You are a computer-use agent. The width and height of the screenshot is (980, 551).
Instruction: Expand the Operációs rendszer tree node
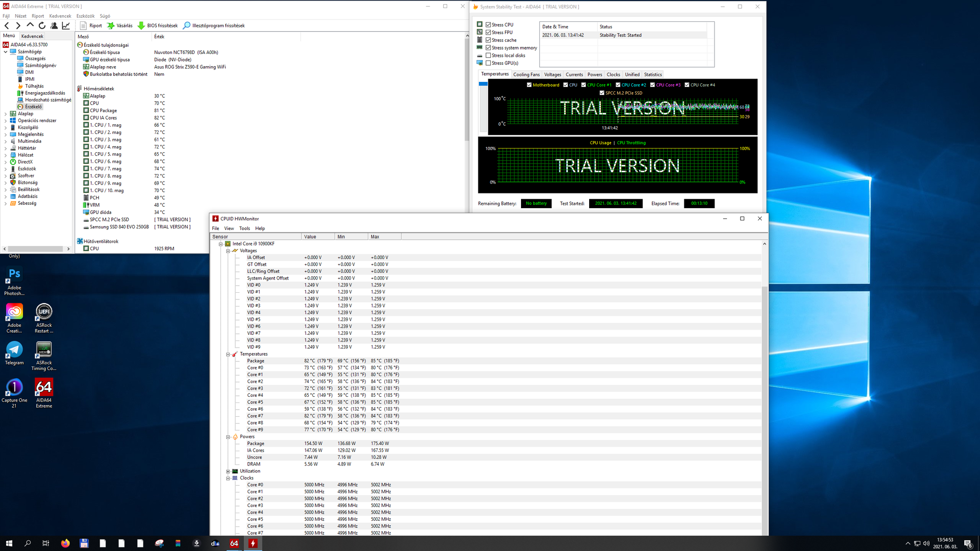[x=6, y=121]
